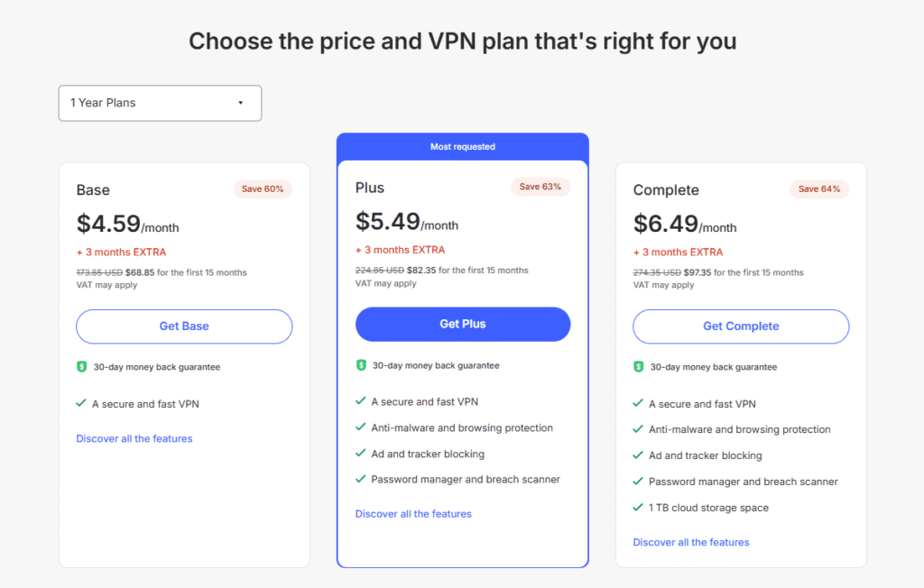
Task: Click the checkmark next to '1 TB cloud storage space'
Action: coord(637,507)
